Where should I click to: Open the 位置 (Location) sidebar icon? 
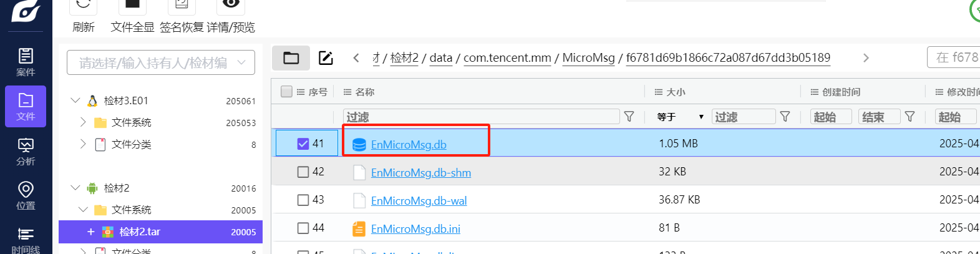coord(26,196)
